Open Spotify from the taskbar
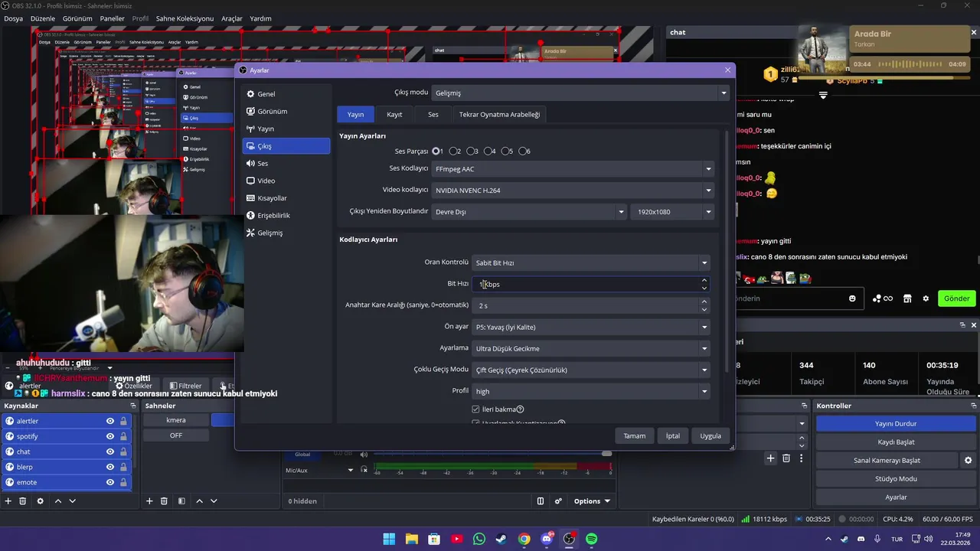 592,539
